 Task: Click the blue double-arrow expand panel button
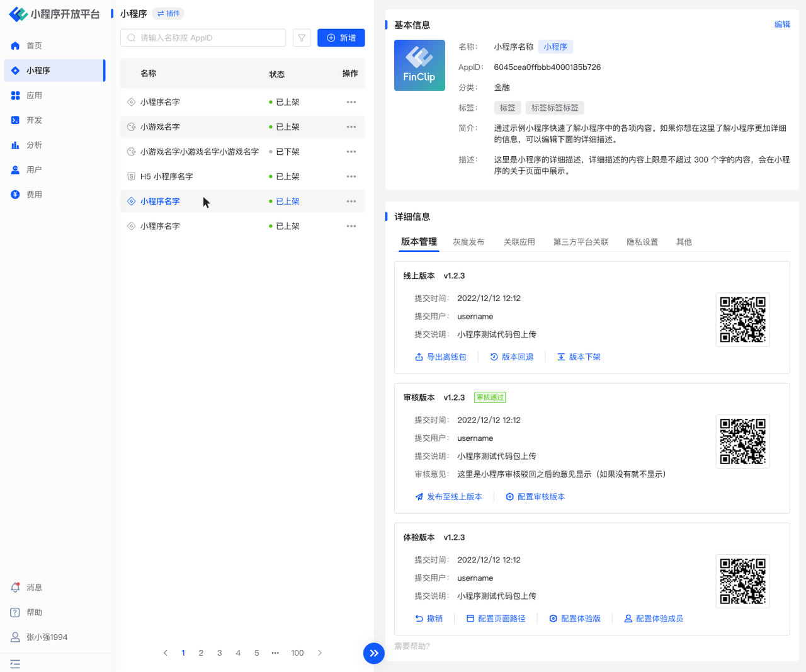[x=373, y=653]
